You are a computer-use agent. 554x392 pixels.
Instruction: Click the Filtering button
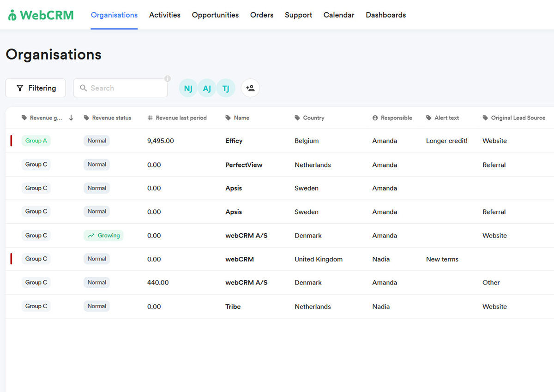pos(36,88)
